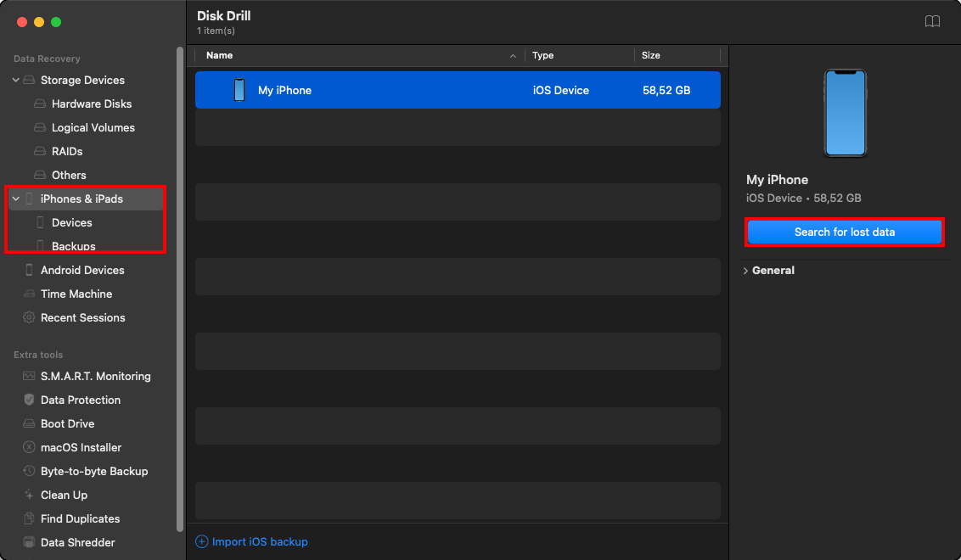Click the Storage Devices drive icon

point(29,81)
